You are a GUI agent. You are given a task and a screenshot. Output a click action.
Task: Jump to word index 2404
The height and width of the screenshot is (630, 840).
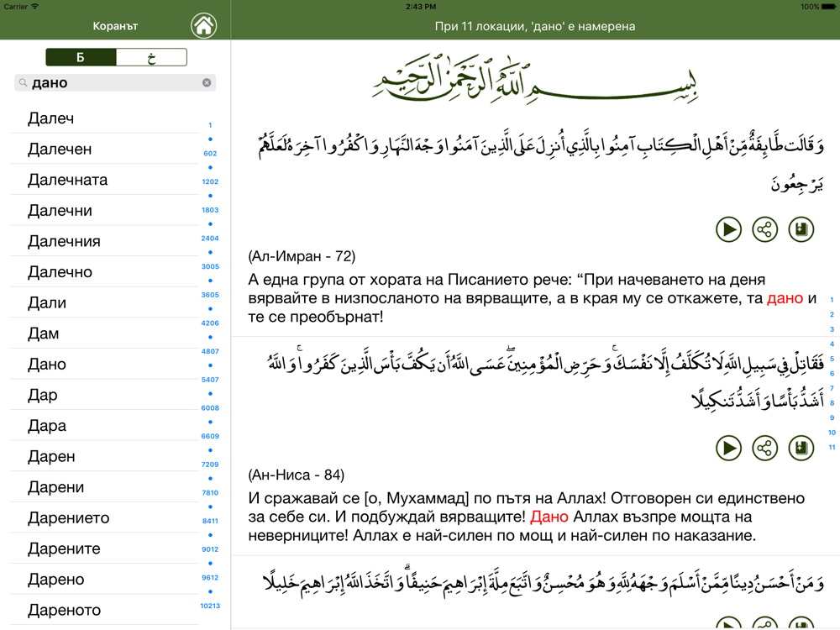[210, 239]
